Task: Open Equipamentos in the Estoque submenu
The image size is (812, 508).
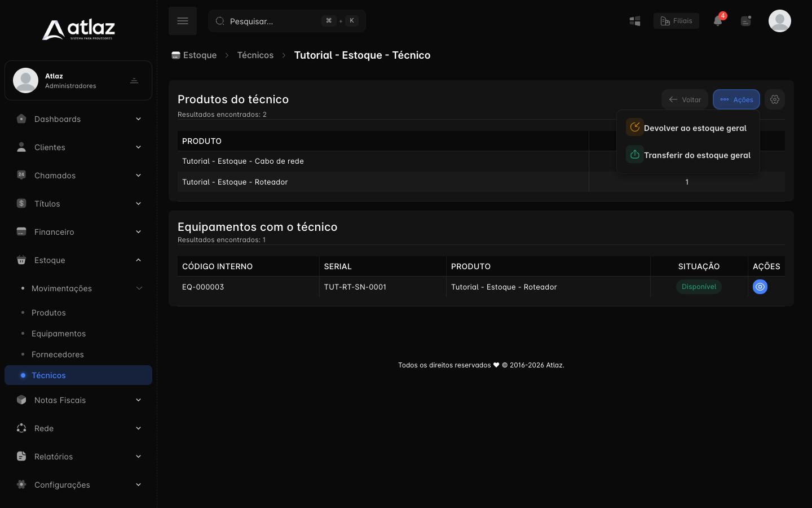Action: pyautogui.click(x=59, y=334)
